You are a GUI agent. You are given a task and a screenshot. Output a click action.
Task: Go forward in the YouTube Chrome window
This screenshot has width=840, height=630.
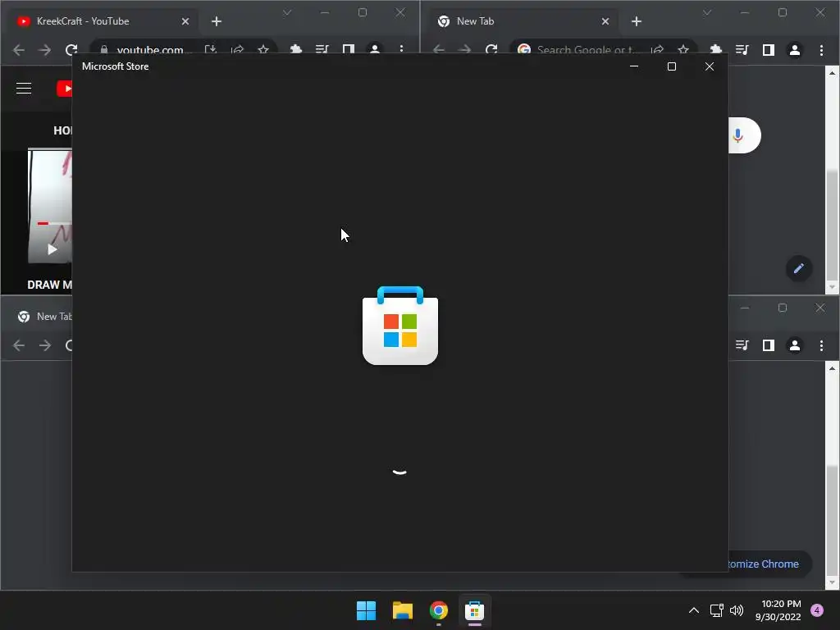pos(45,50)
